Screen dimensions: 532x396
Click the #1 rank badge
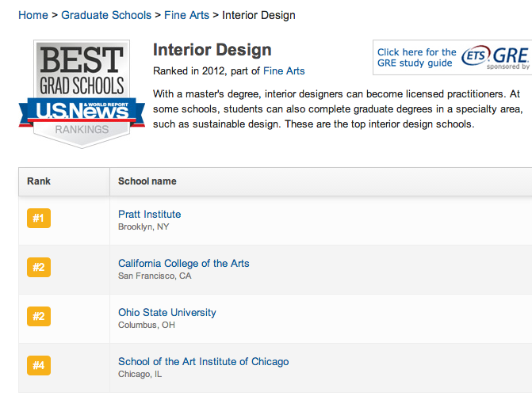tap(39, 218)
